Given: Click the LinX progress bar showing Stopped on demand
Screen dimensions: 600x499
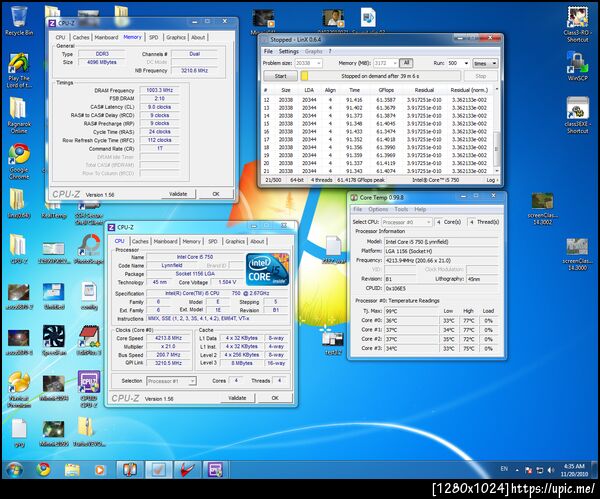Looking at the screenshot, I should tap(380, 76).
